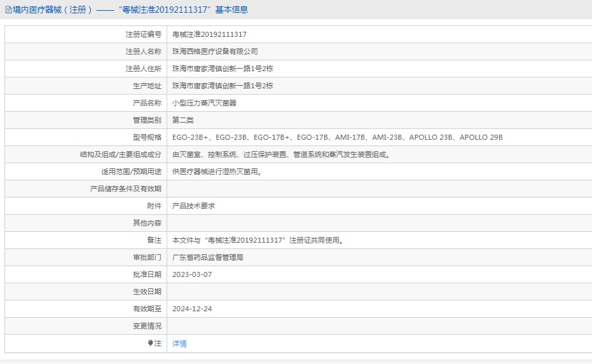Screen dimensions: 592x364
Task: Select attachment value 产品技术要求
Action: point(194,206)
